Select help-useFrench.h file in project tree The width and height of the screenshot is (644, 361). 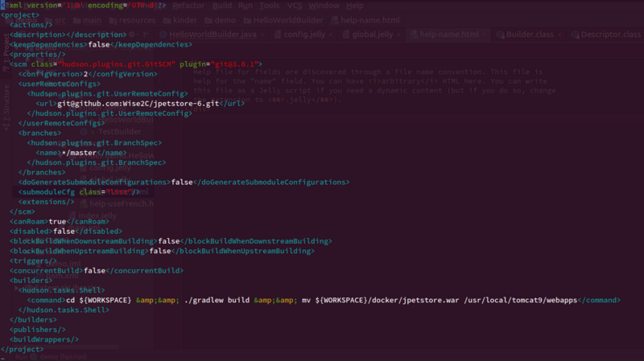coord(122,203)
